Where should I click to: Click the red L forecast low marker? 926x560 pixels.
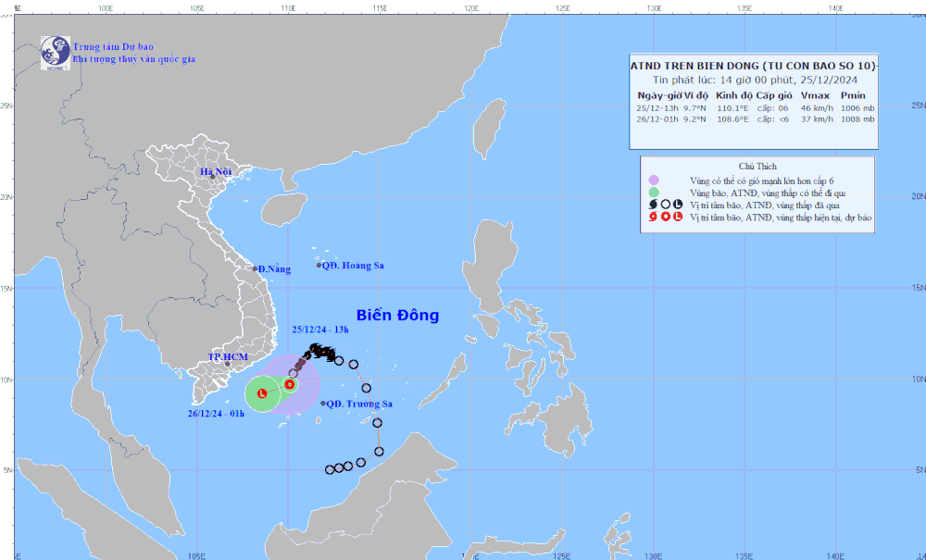(262, 393)
